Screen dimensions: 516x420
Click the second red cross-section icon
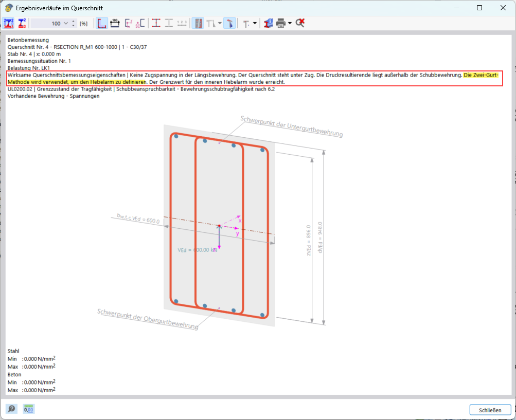tap(22, 23)
